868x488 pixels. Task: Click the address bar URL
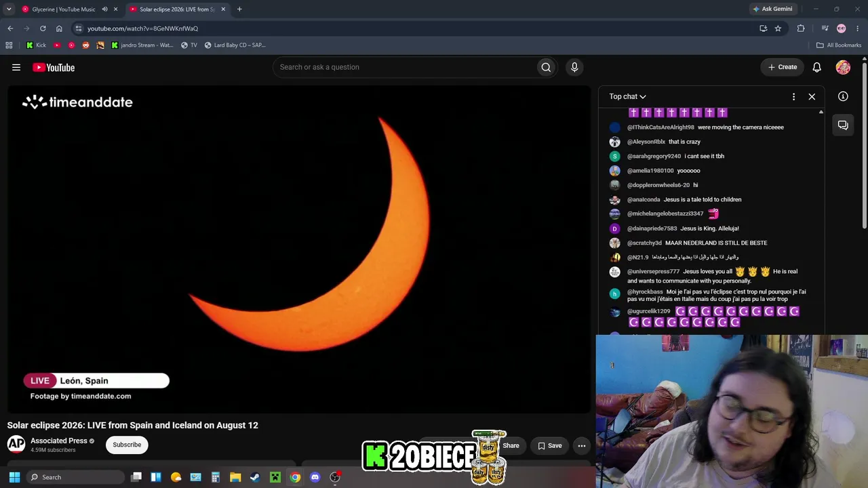142,28
